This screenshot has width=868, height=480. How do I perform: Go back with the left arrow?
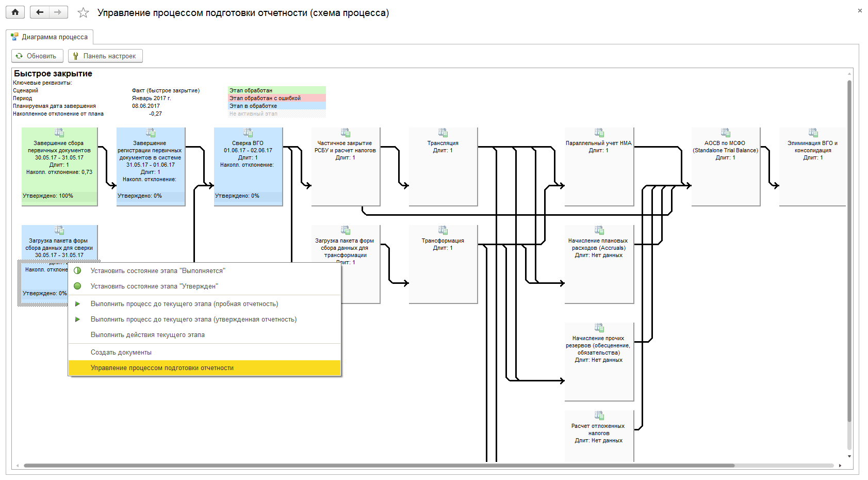coord(40,12)
